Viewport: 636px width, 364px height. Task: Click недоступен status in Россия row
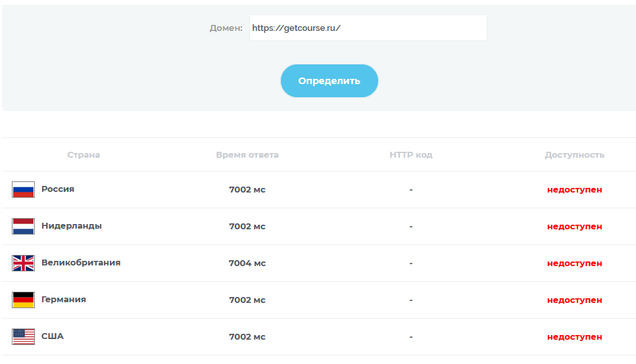[x=574, y=190]
